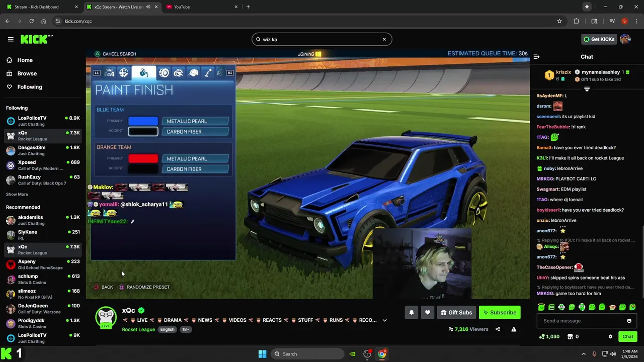Click the Gift Subs button
This screenshot has height=362, width=644.
click(456, 312)
